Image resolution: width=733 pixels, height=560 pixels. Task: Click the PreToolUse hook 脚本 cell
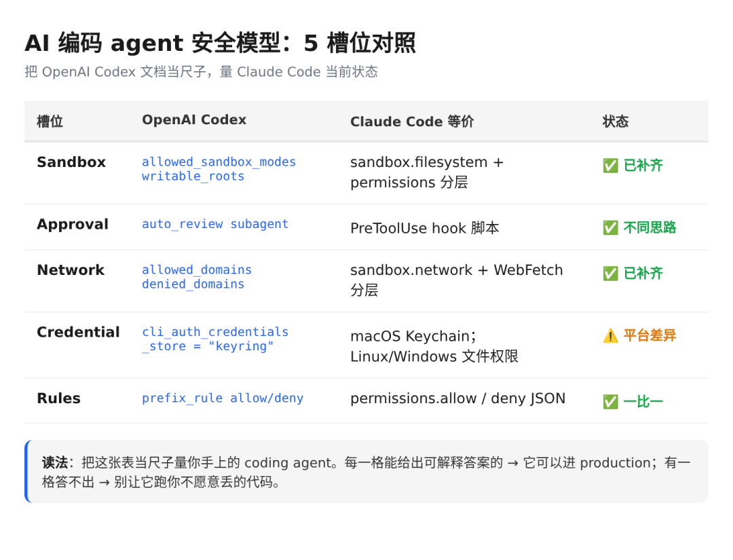(x=425, y=228)
